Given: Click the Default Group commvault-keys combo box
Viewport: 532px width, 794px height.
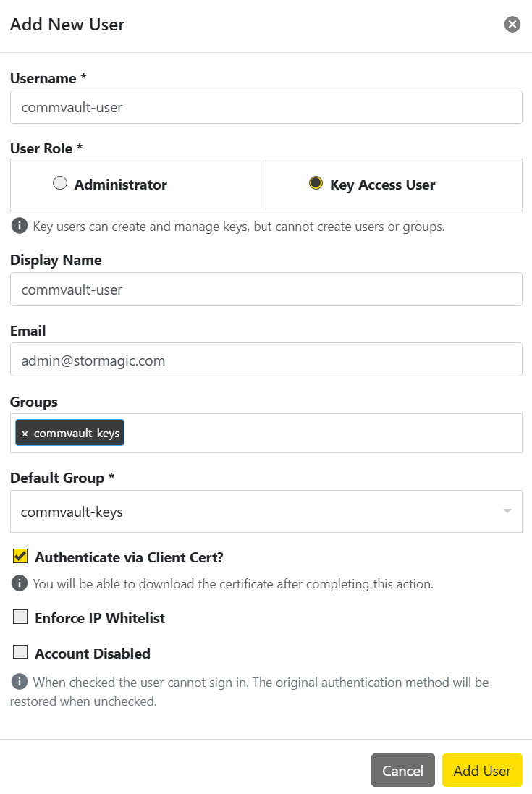Looking at the screenshot, I should coord(266,512).
